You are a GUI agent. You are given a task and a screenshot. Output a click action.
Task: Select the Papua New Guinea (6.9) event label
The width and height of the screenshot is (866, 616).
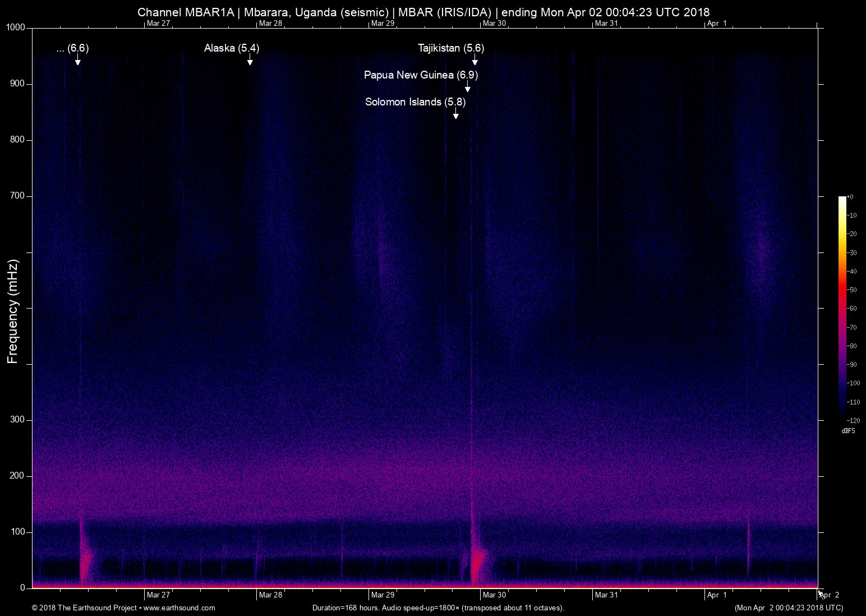pos(421,75)
